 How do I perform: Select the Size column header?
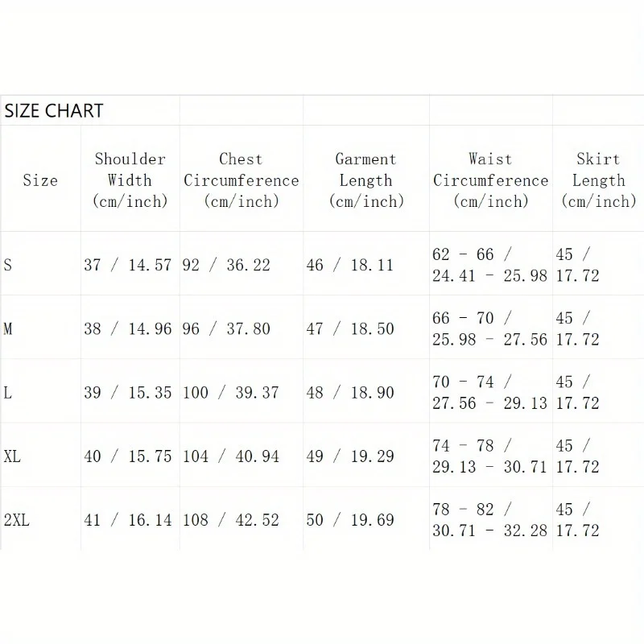tap(40, 180)
